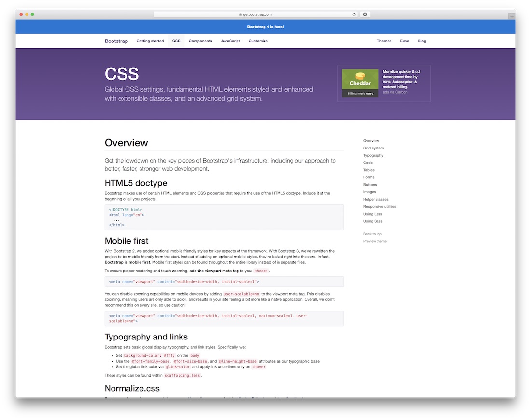Click the lock icon in the address bar
The height and width of the screenshot is (420, 531).
(240, 14)
